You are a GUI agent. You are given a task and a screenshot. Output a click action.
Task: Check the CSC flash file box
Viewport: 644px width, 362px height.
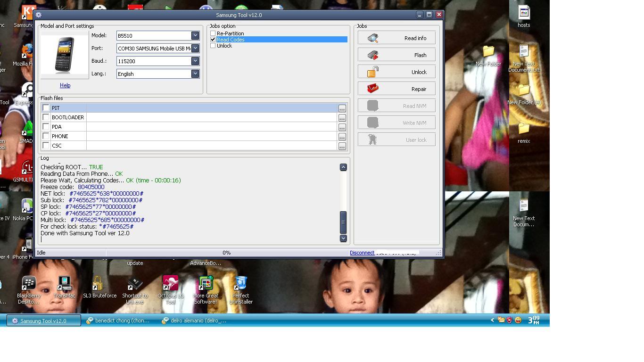click(46, 146)
